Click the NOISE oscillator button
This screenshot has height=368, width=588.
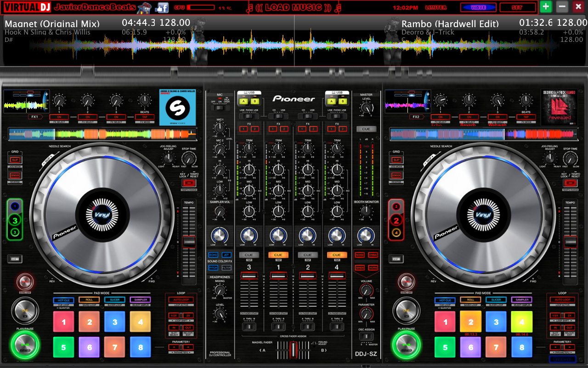pyautogui.click(x=360, y=254)
